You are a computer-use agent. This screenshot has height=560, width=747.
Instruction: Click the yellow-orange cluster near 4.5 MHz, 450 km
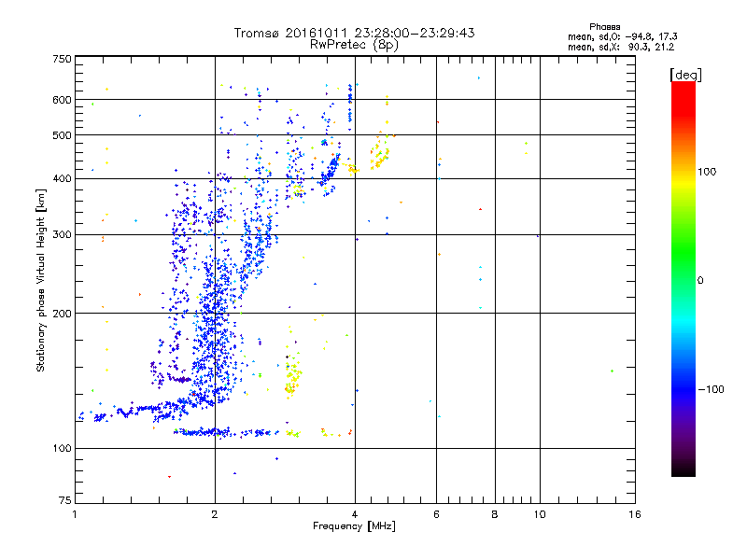(380, 153)
